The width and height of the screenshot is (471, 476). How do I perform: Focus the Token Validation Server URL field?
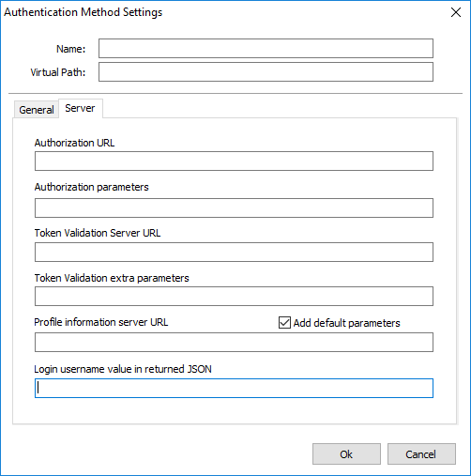[x=234, y=252]
